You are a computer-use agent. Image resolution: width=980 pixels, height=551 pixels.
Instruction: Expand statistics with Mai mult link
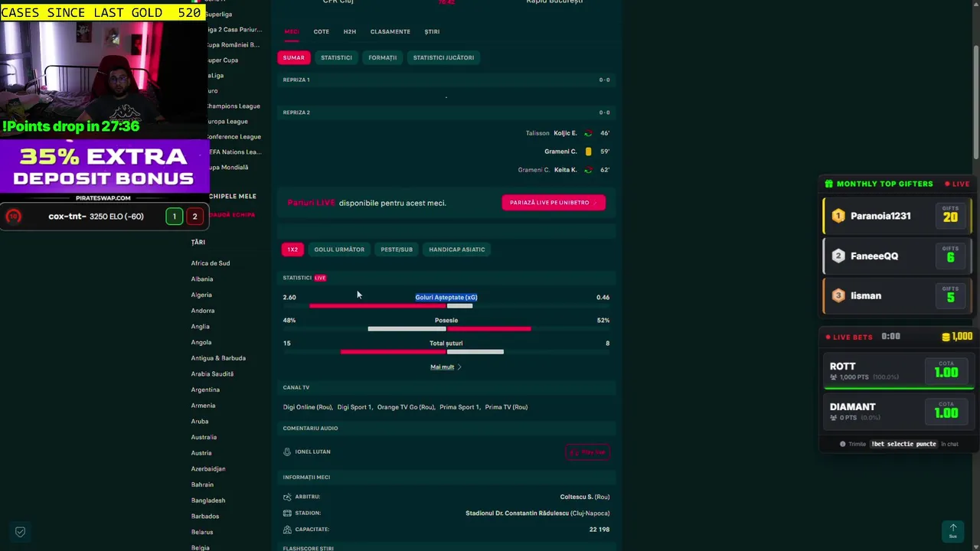[x=446, y=367]
